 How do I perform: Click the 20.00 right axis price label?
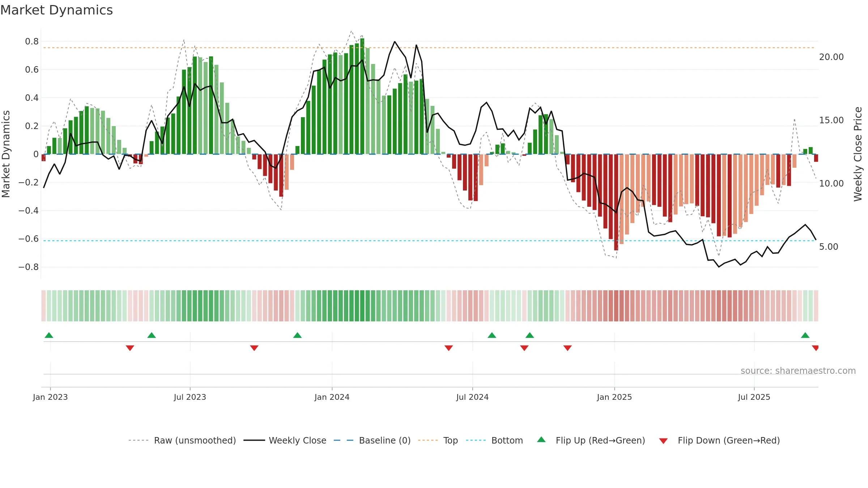831,57
